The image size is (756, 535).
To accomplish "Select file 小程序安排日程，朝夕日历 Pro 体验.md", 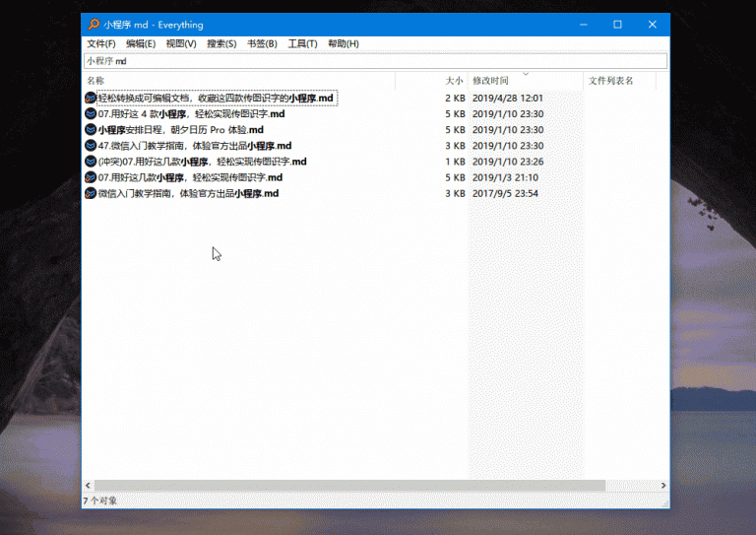I will click(x=181, y=130).
